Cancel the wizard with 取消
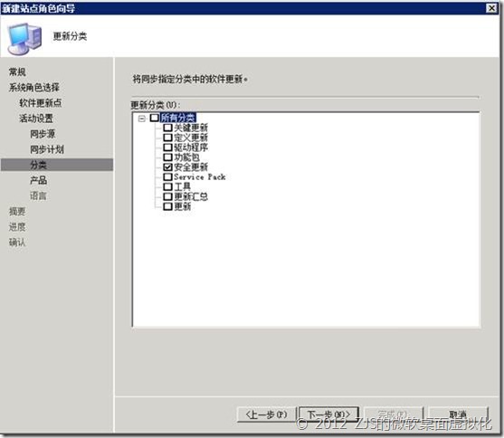The width and height of the screenshot is (504, 438). (458, 414)
